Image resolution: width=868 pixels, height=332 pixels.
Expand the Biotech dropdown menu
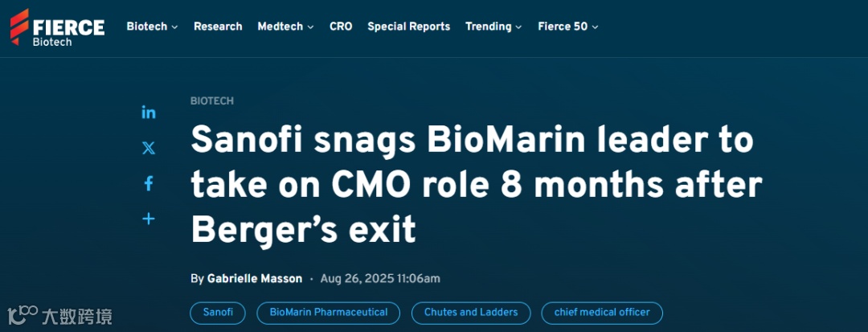click(x=152, y=27)
